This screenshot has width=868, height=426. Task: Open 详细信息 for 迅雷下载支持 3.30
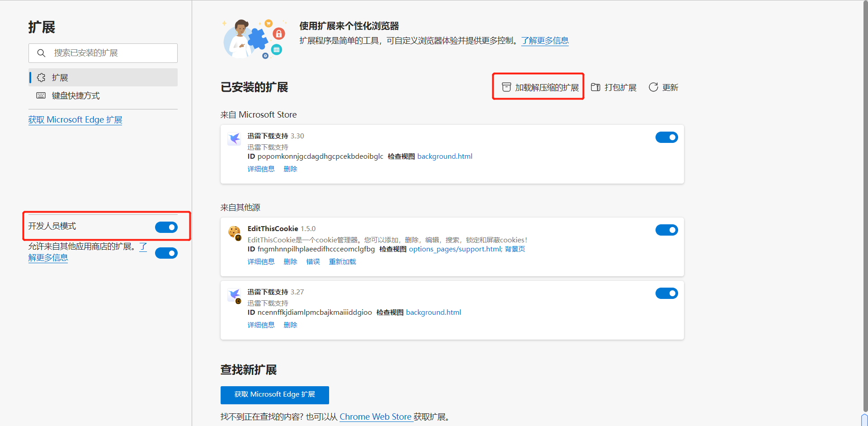tap(261, 169)
